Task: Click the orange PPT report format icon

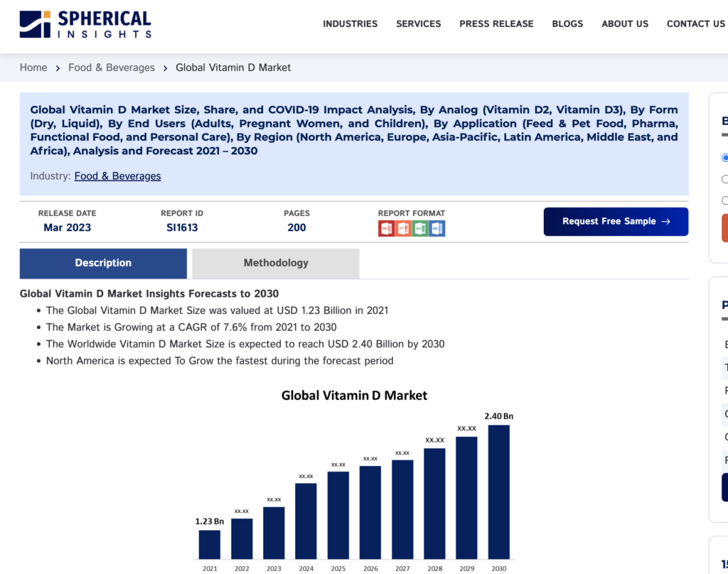Action: [x=403, y=228]
